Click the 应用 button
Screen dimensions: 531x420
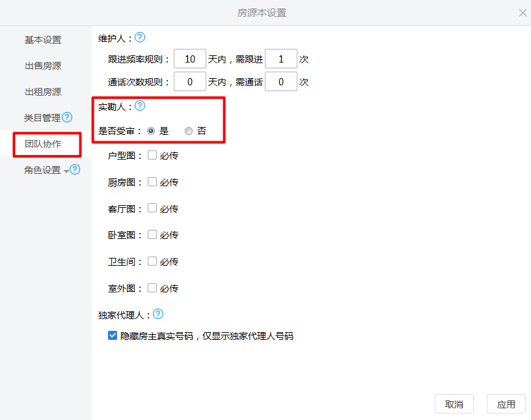point(506,404)
